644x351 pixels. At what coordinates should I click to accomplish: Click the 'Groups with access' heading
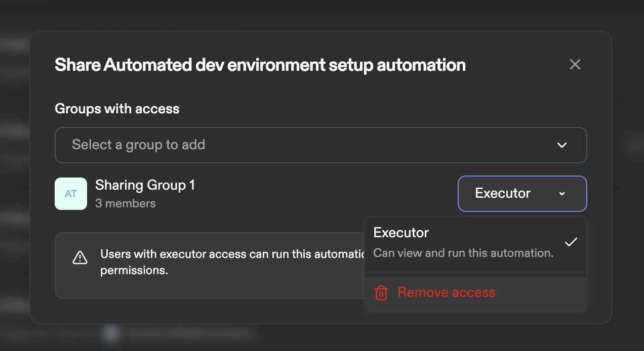point(117,108)
